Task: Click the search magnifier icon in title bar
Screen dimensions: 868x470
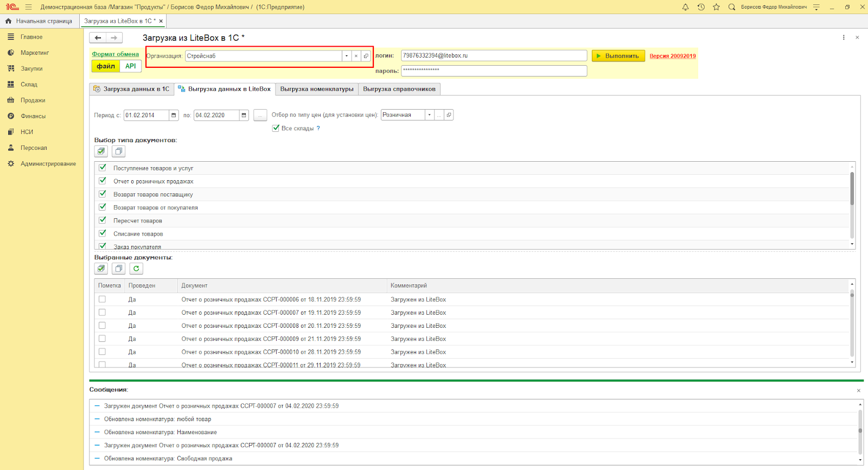Action: pos(732,7)
